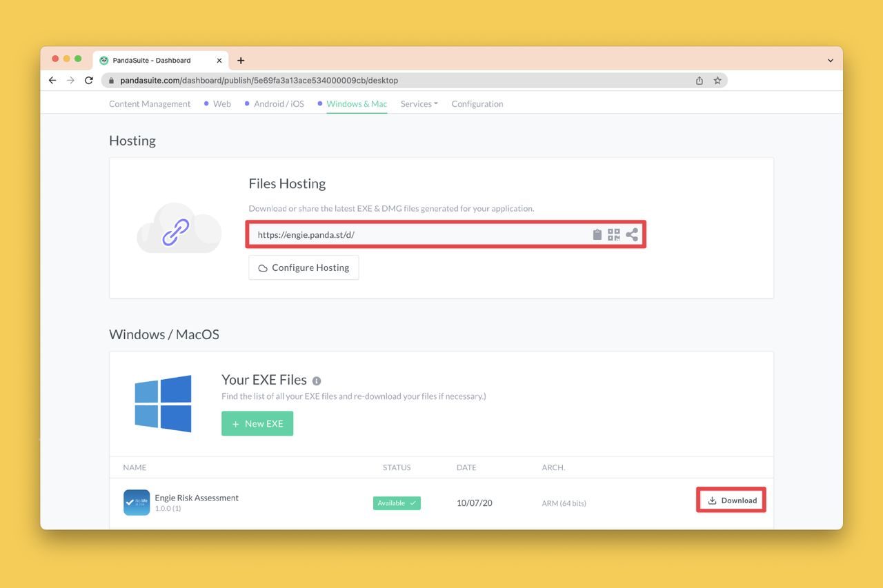This screenshot has width=883, height=588.
Task: Toggle the status dot beside Web
Action: (x=206, y=103)
